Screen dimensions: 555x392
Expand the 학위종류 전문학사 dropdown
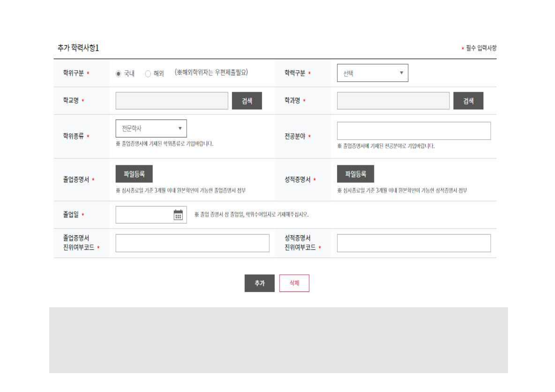(x=151, y=129)
